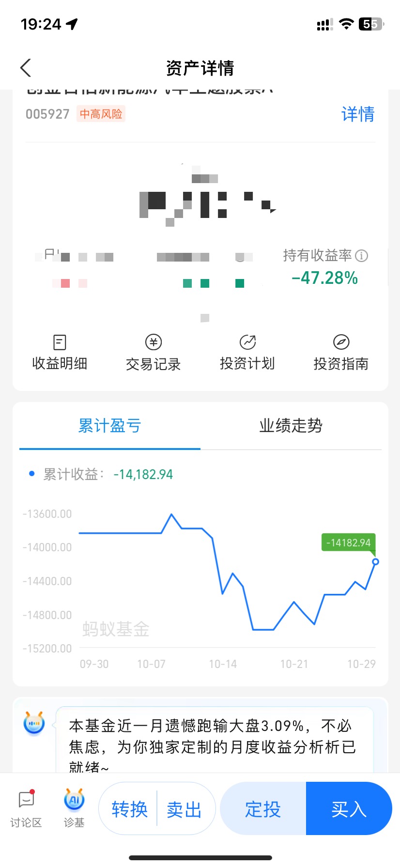Open the 详情 fund details link
Image resolution: width=400 pixels, height=868 pixels.
pos(358,114)
